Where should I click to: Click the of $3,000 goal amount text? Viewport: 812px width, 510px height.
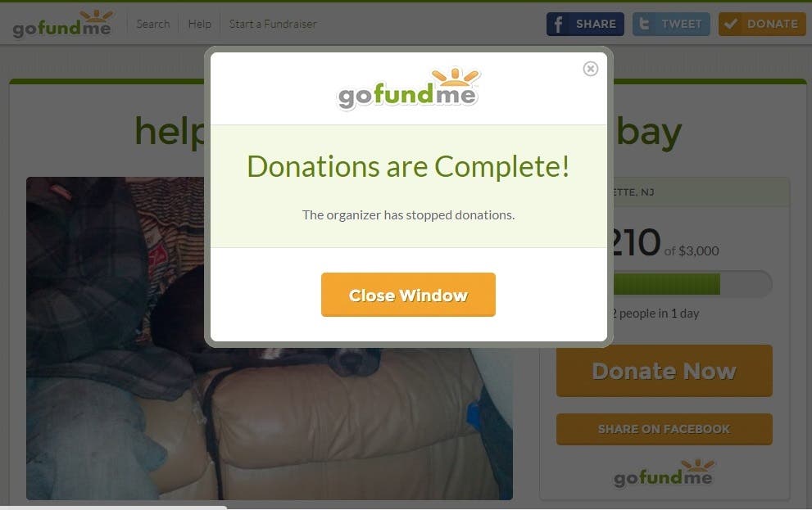(x=692, y=250)
